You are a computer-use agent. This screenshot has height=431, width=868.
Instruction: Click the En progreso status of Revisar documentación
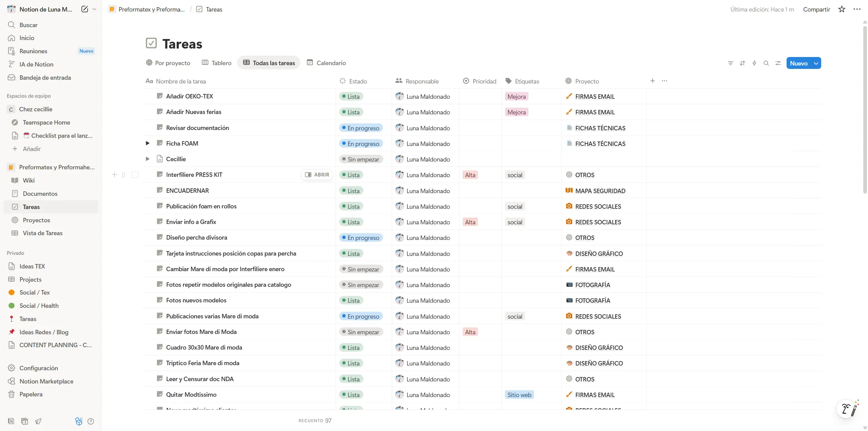pos(361,128)
